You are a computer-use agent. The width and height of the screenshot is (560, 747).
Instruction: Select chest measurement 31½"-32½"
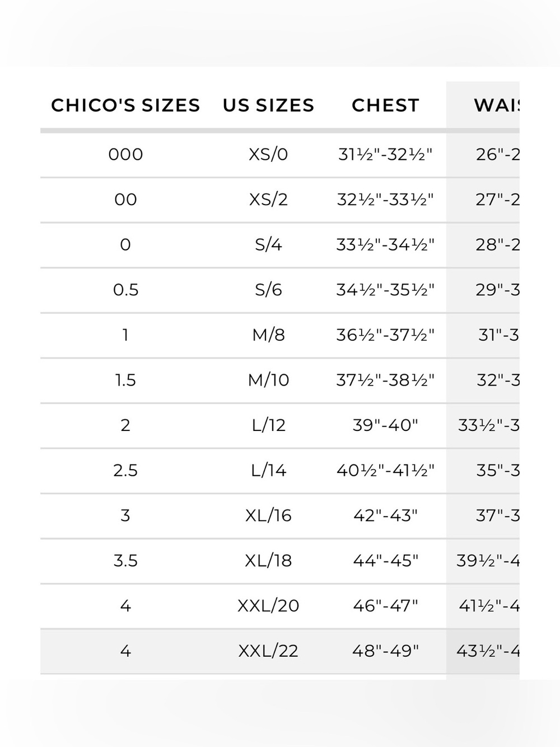[x=385, y=154]
